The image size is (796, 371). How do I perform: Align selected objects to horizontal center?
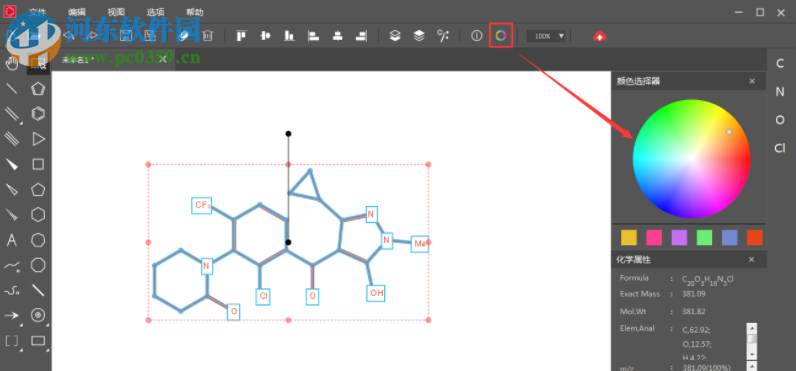coord(337,36)
